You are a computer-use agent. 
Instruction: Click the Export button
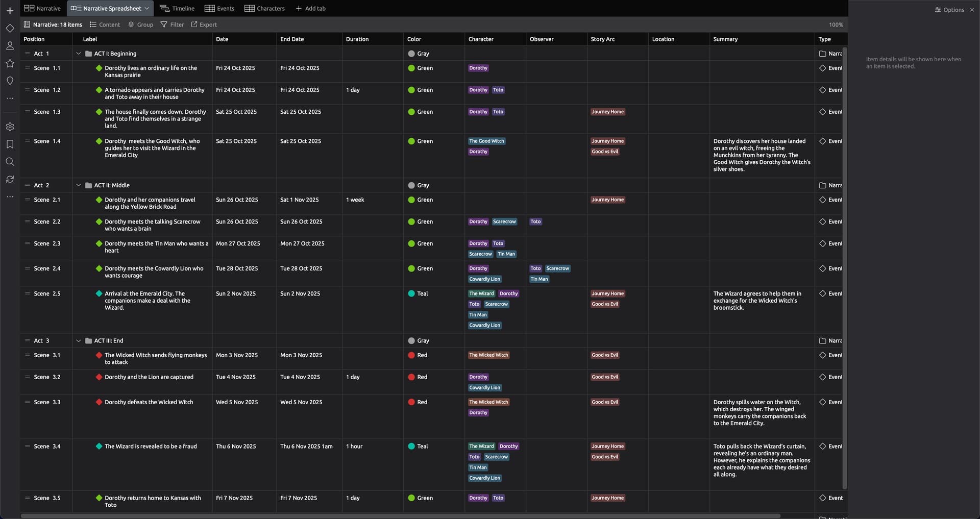point(204,24)
